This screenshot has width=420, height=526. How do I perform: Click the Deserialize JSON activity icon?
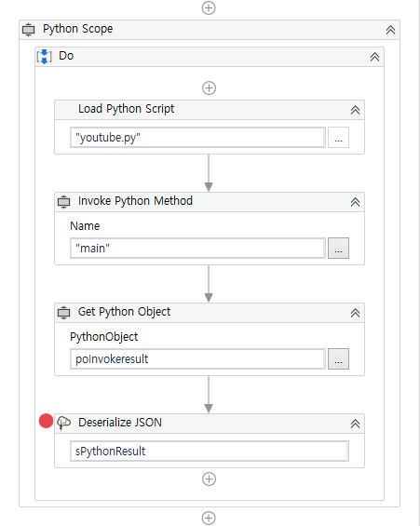coord(63,423)
